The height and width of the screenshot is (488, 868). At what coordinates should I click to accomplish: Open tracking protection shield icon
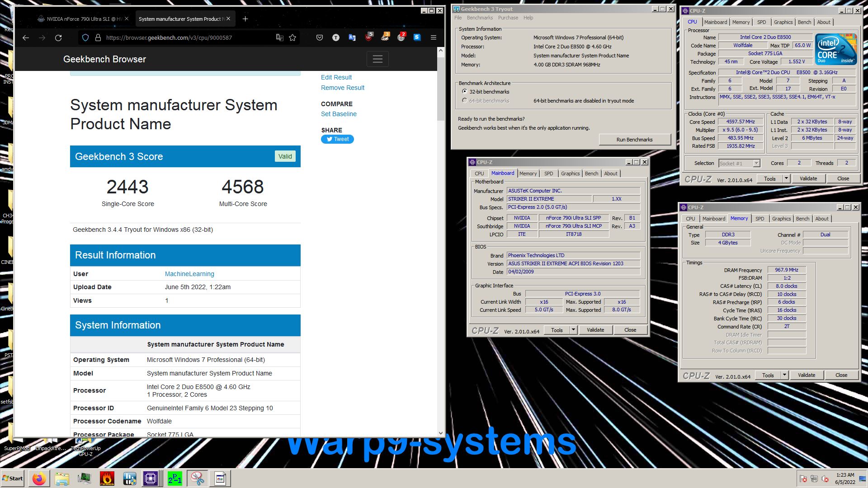(x=85, y=38)
